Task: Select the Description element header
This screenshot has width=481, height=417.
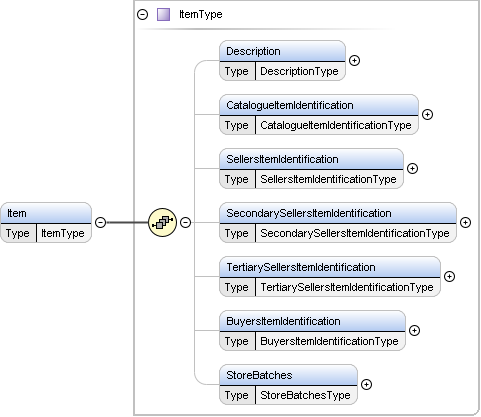Action: [x=282, y=51]
